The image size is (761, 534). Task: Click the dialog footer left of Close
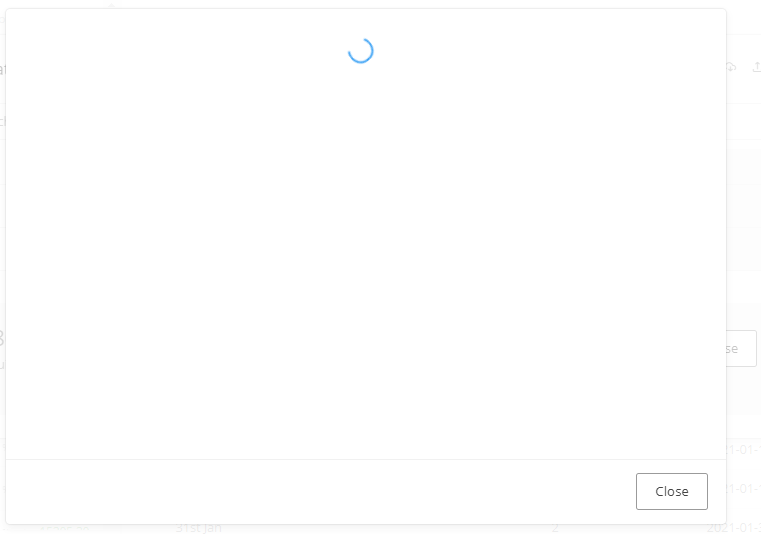[320, 491]
